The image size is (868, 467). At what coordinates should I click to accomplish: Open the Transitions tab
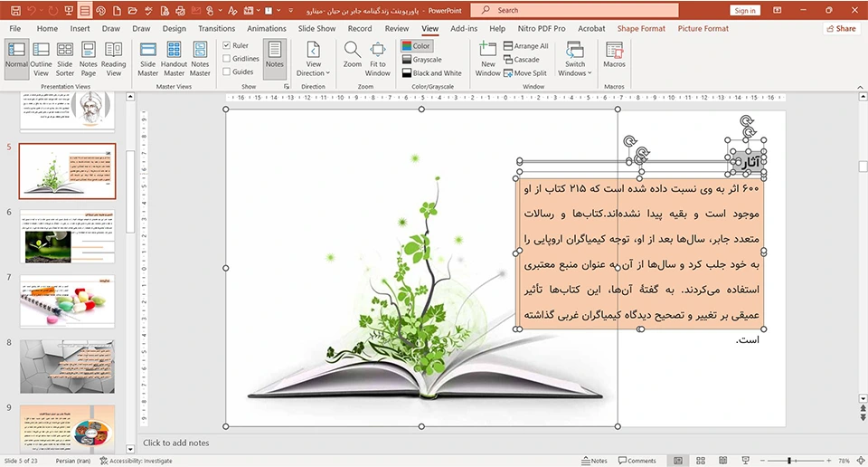coord(216,28)
